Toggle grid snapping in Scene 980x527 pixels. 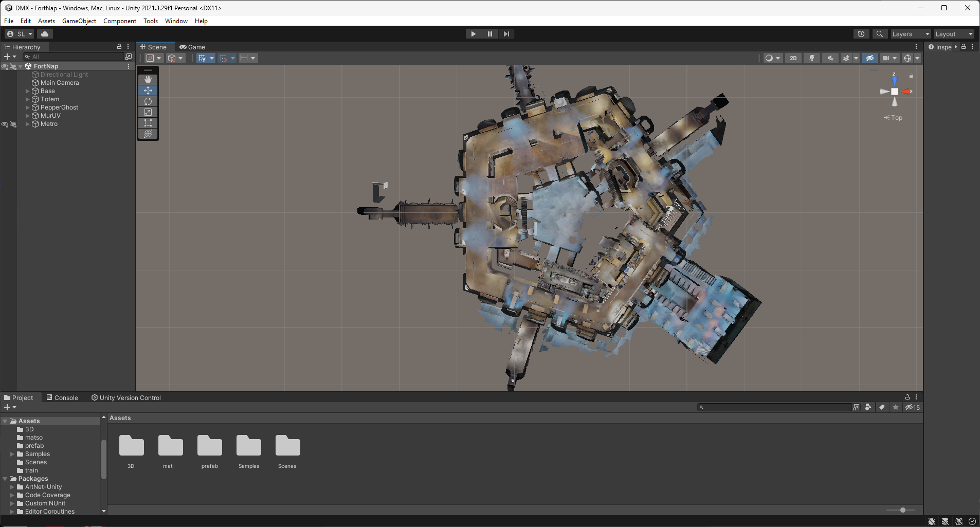(223, 58)
